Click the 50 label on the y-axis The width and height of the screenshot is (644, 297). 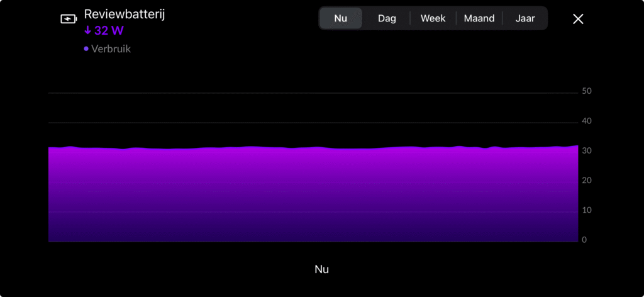pyautogui.click(x=587, y=91)
